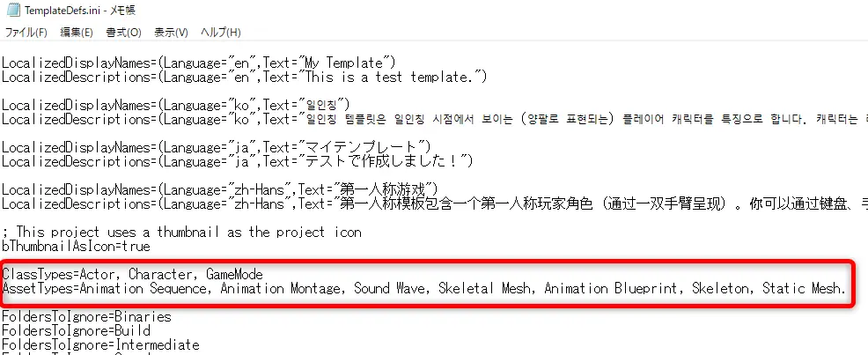Open the 表示(V) menu
The width and height of the screenshot is (868, 355).
pos(171,33)
